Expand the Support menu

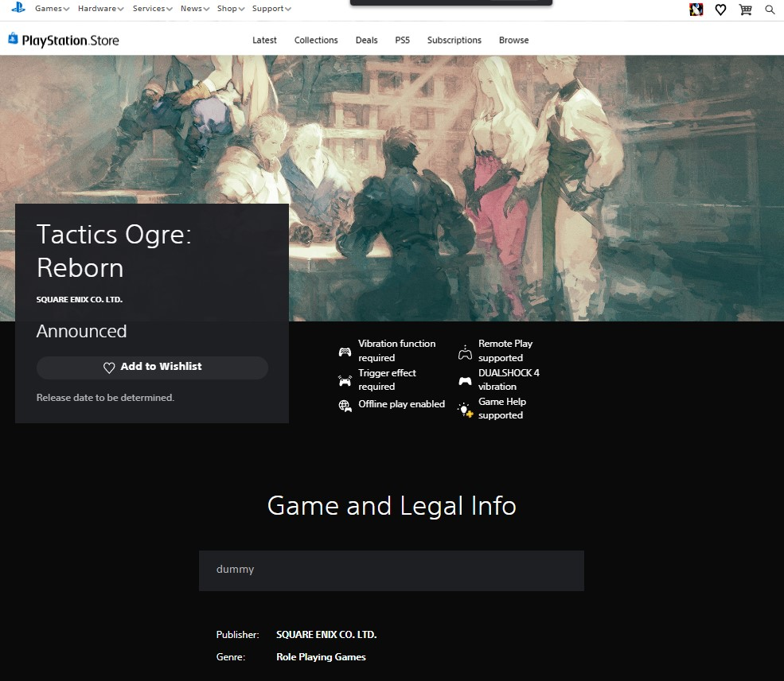tap(268, 9)
